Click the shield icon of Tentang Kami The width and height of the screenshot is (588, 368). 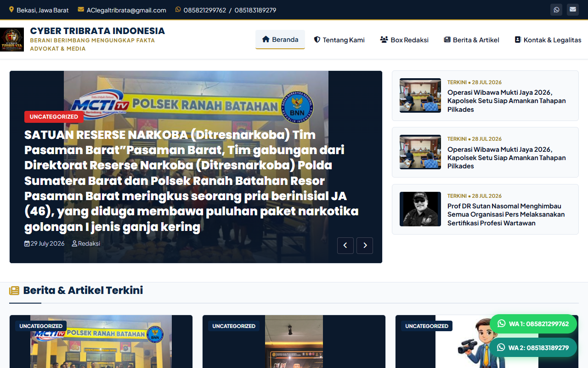click(x=317, y=40)
